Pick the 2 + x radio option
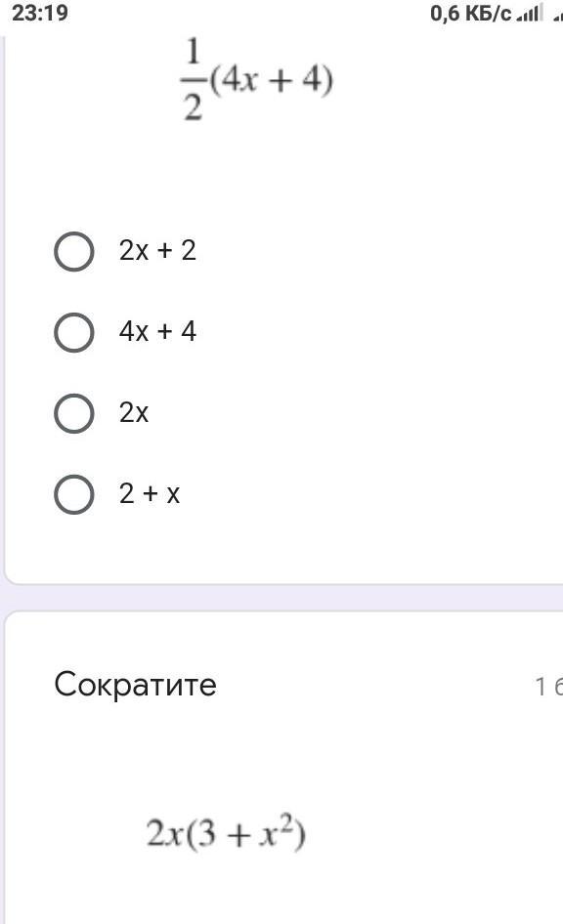This screenshot has height=924, width=563. click(x=73, y=494)
